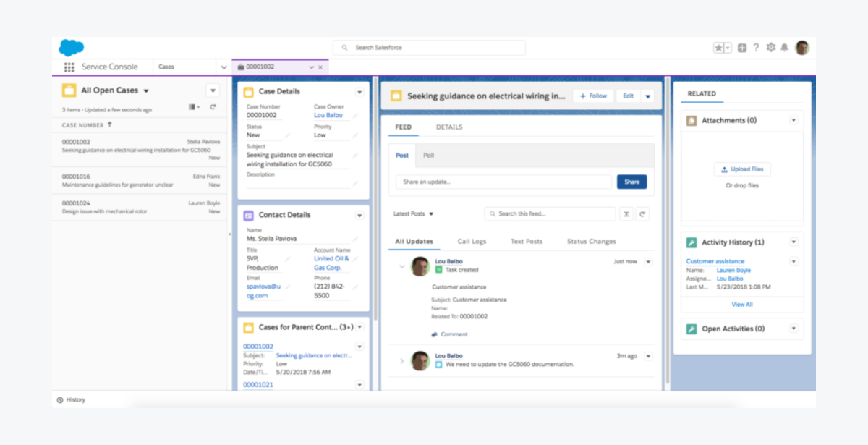Open the 00001002 tab options chevron
This screenshot has width=868, height=445.
click(311, 67)
